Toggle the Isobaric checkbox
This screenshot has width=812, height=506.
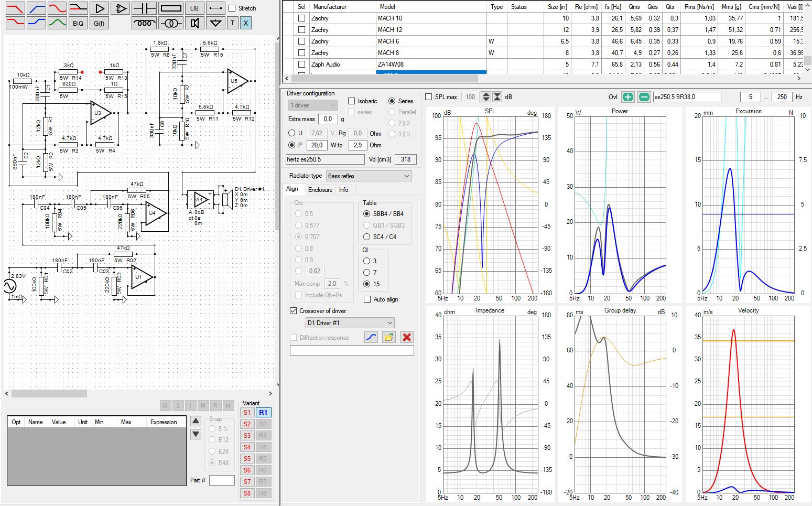coord(352,101)
